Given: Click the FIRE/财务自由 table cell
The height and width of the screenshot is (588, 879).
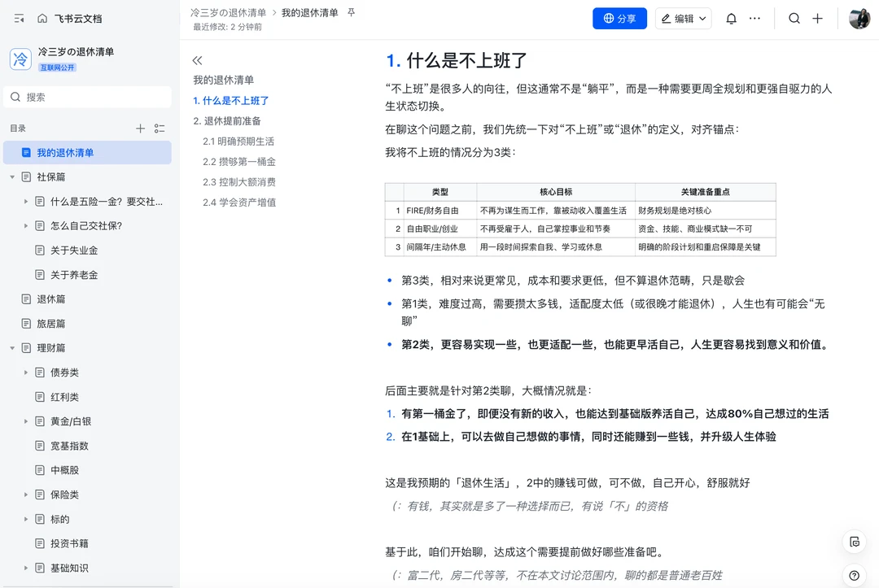Looking at the screenshot, I should (x=440, y=211).
